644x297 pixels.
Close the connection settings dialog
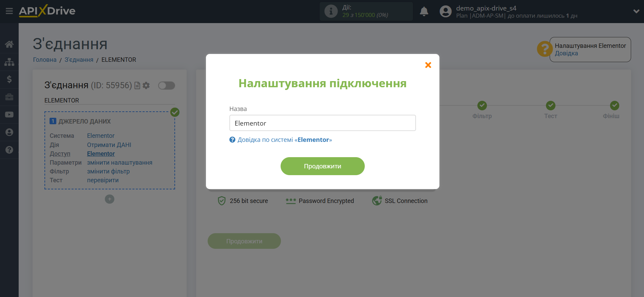click(x=428, y=65)
